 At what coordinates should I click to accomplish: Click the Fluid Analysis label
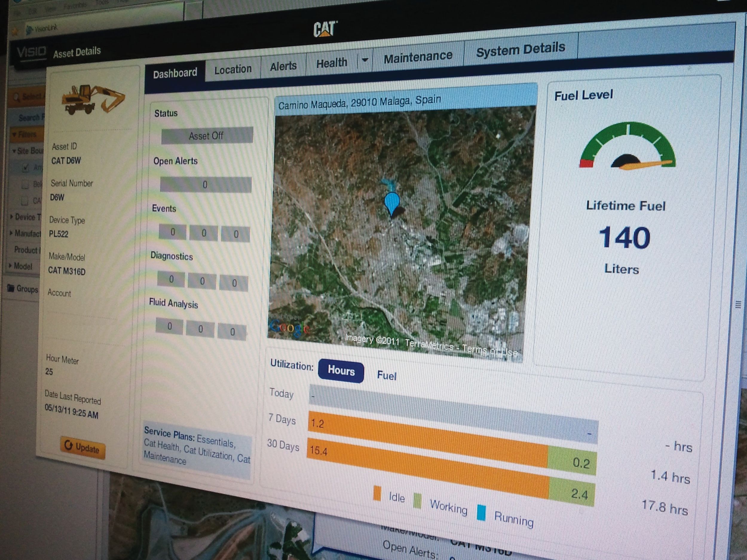(x=174, y=303)
